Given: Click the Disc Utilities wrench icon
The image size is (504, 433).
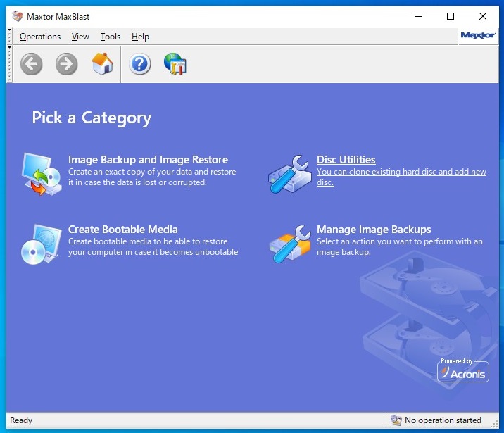Looking at the screenshot, I should [x=290, y=174].
